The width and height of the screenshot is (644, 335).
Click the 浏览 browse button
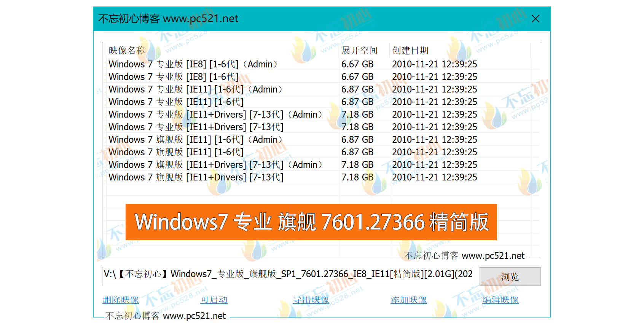tap(510, 276)
